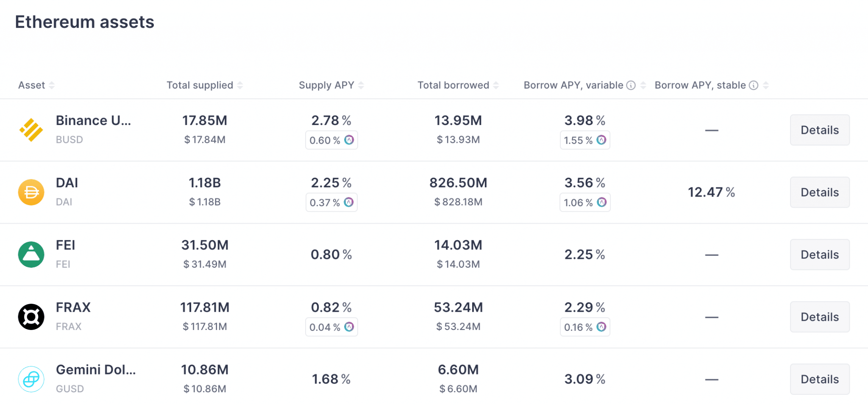Click the info icon next to Borrow APY, variable
Viewport: 868px width, 405px height.
point(631,86)
